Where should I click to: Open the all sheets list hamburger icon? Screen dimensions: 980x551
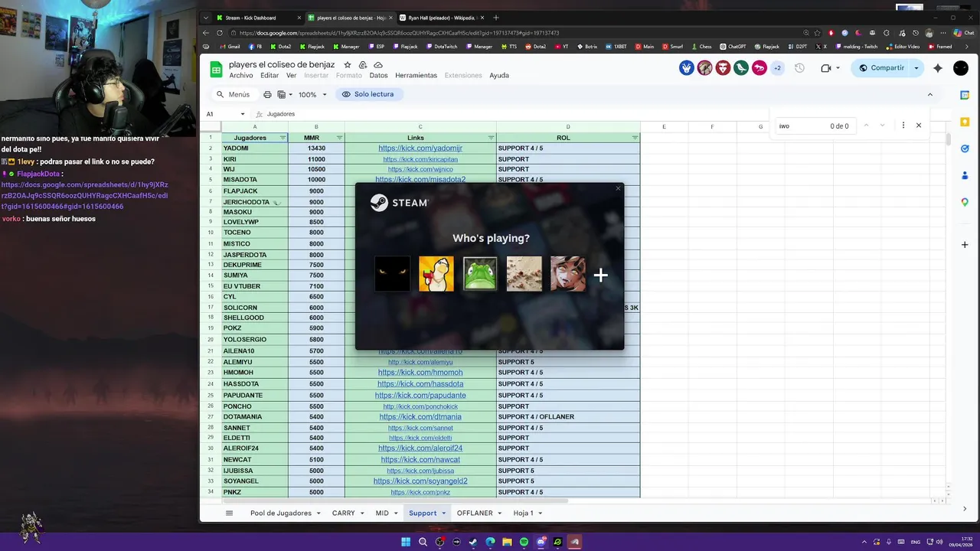229,513
